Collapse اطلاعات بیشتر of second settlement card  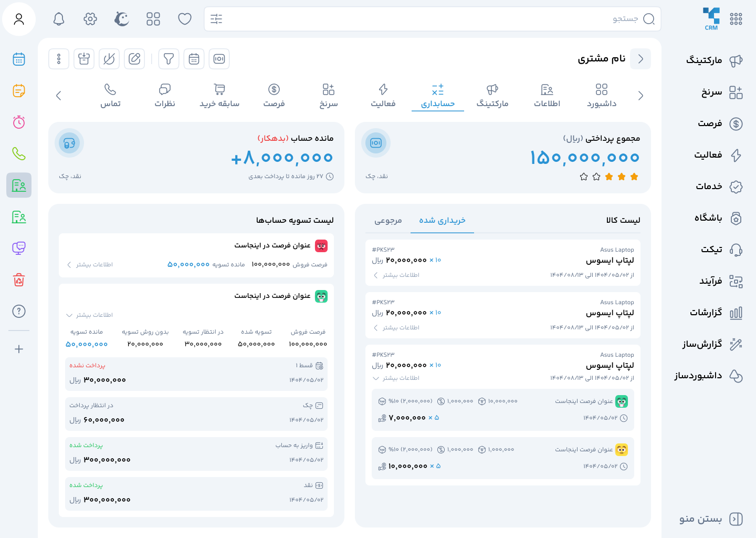[x=89, y=315]
